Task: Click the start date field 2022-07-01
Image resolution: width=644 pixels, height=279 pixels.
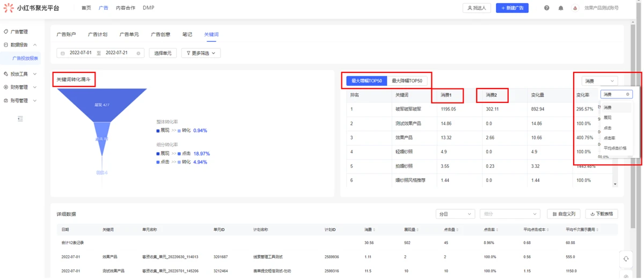Action: coord(80,53)
